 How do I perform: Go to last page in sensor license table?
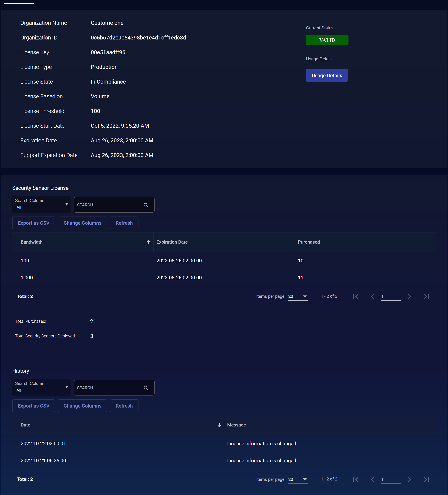pos(427,297)
